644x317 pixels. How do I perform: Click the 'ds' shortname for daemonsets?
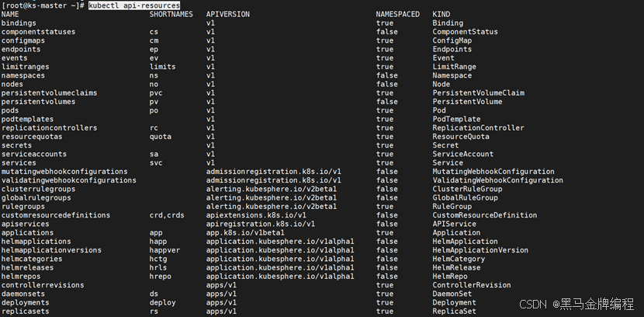pos(154,294)
